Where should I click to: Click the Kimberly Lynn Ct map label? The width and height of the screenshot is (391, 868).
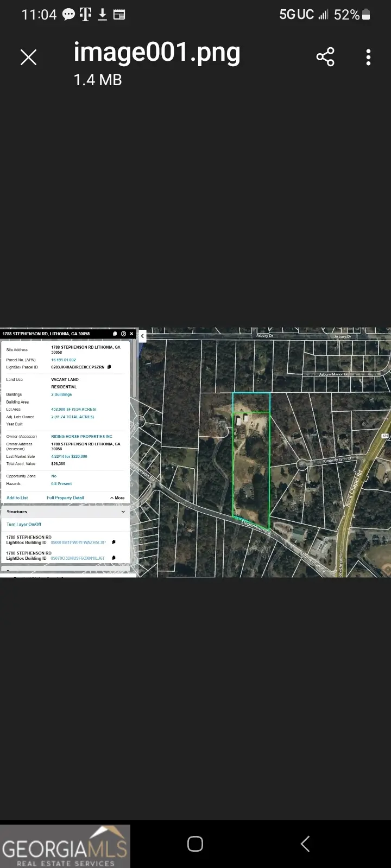click(338, 459)
